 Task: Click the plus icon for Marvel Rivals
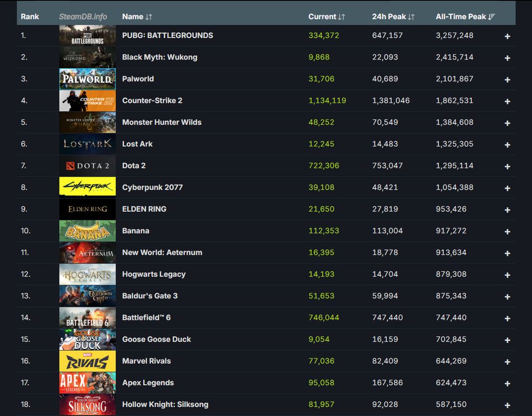pos(507,362)
